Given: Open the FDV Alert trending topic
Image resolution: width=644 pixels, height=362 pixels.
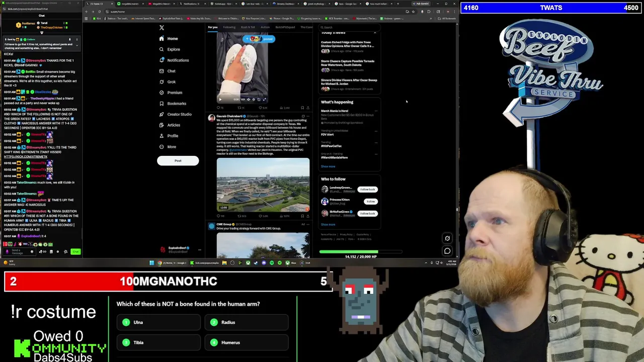Looking at the screenshot, I should tap(328, 135).
